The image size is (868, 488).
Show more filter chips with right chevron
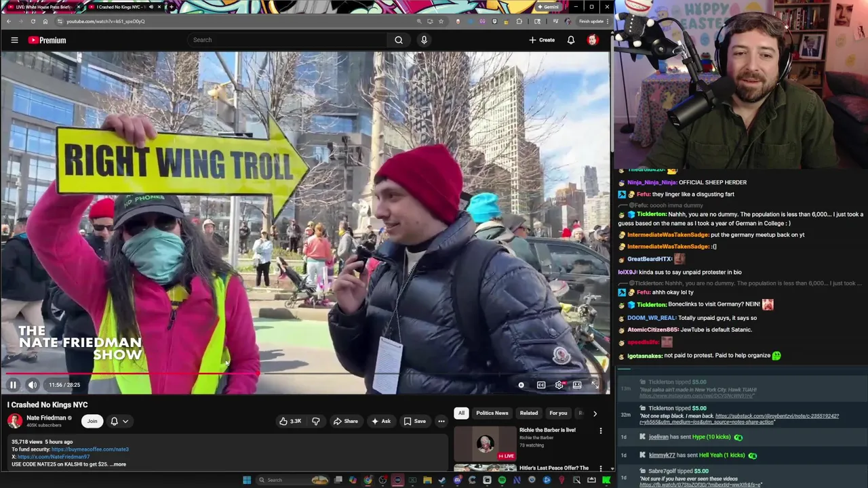click(595, 413)
